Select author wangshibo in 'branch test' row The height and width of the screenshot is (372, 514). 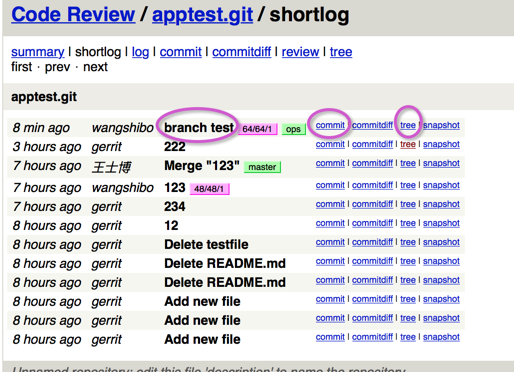tap(123, 128)
